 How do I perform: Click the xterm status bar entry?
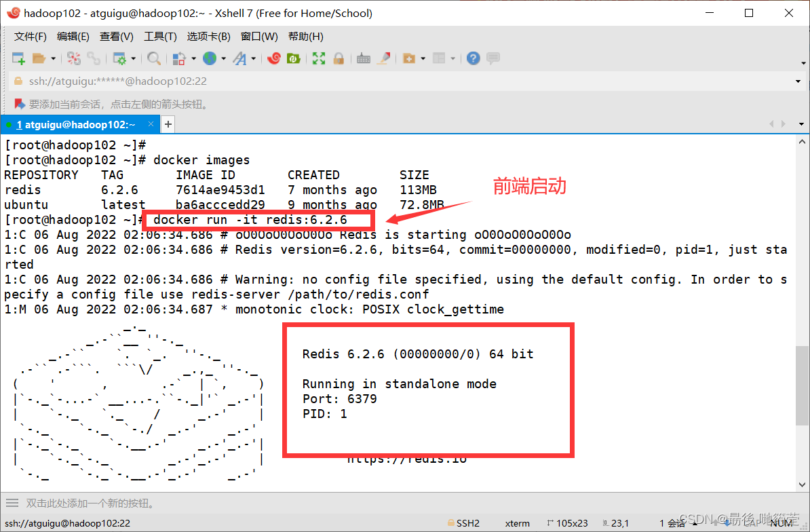[x=517, y=523]
